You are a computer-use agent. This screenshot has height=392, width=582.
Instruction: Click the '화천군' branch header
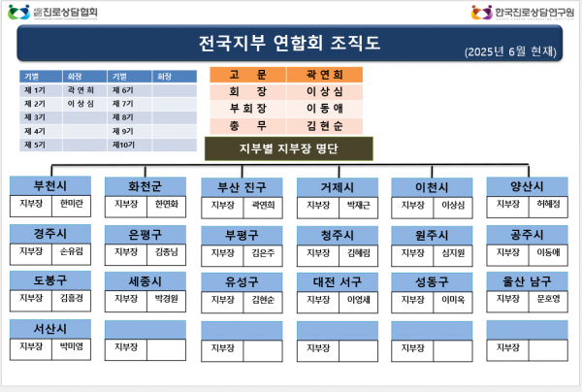145,186
